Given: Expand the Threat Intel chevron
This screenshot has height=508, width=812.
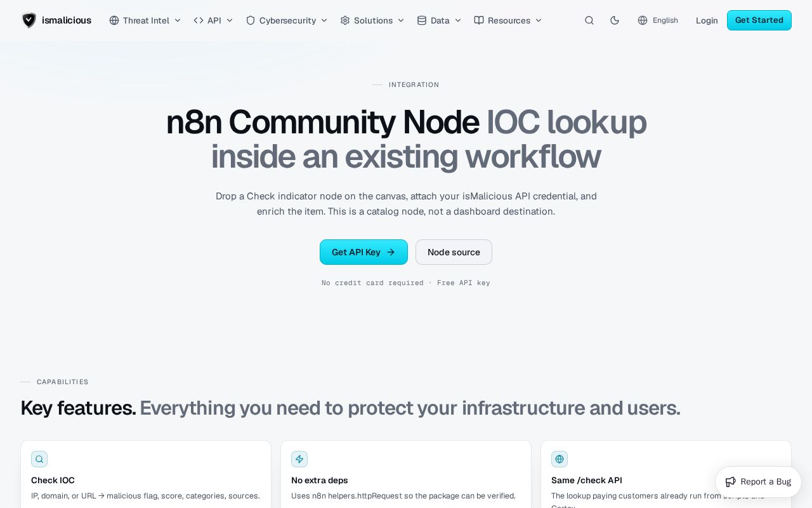Looking at the screenshot, I should tap(178, 20).
